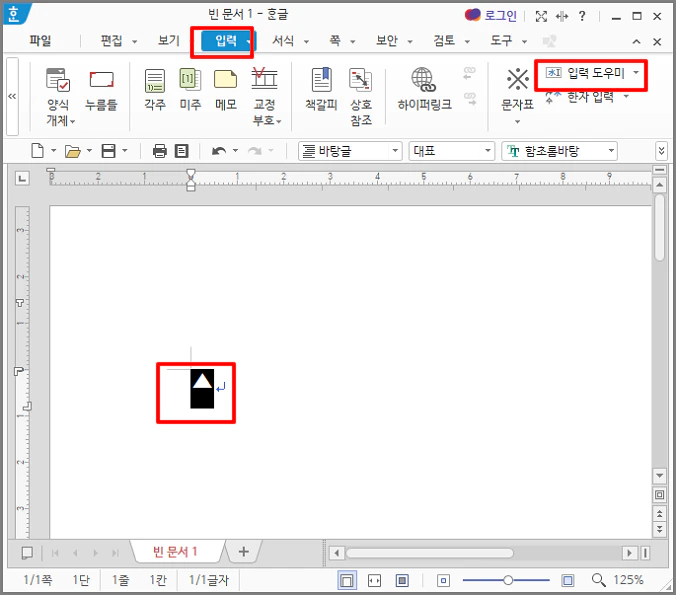Collapse the side panel with double chevron
Image resolution: width=676 pixels, height=595 pixels.
click(12, 96)
